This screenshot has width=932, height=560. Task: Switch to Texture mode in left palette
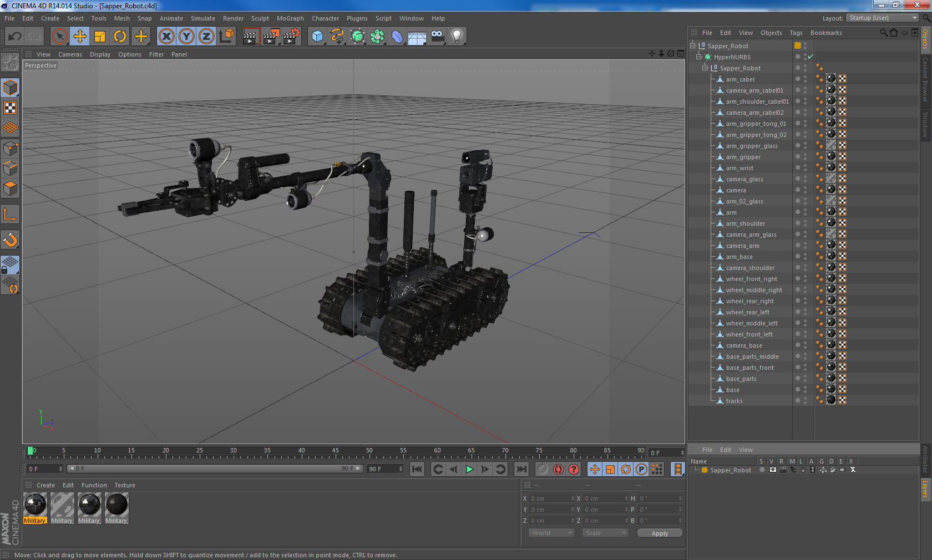(10, 108)
